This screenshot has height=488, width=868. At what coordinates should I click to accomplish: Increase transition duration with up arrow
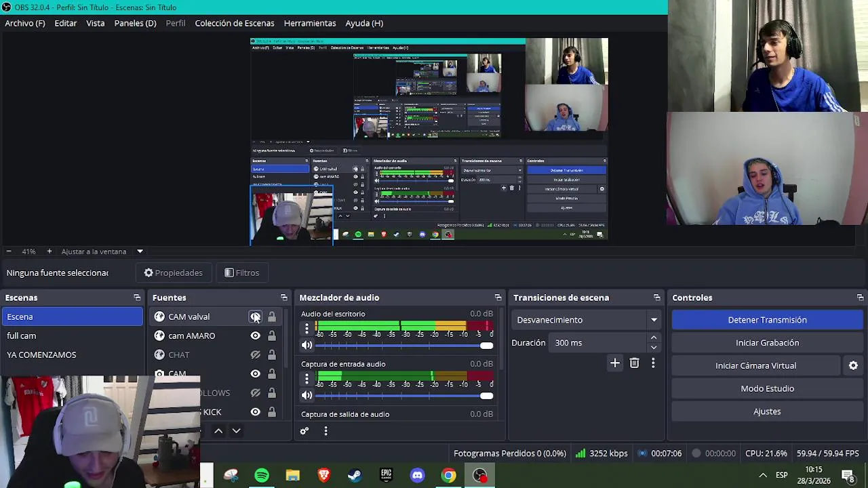pyautogui.click(x=654, y=338)
